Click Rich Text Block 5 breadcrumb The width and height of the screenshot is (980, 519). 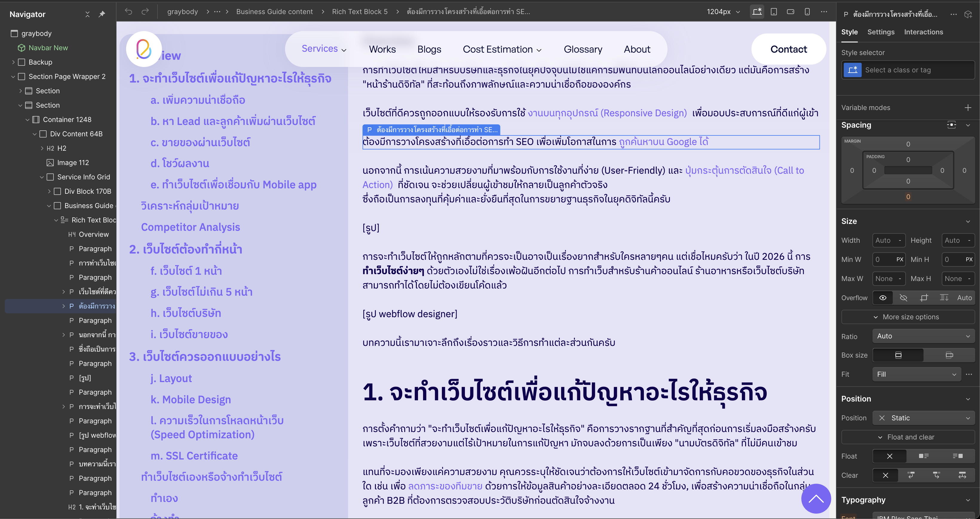click(359, 12)
